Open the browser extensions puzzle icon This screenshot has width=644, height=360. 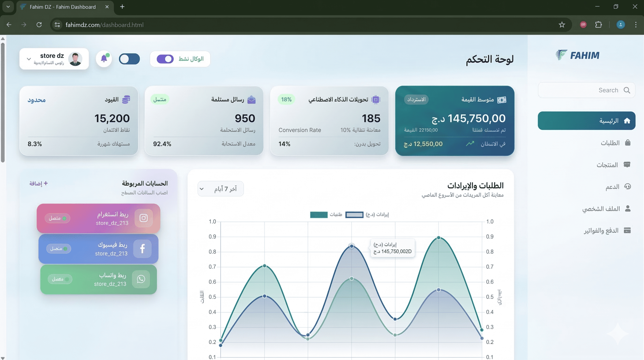coord(598,25)
